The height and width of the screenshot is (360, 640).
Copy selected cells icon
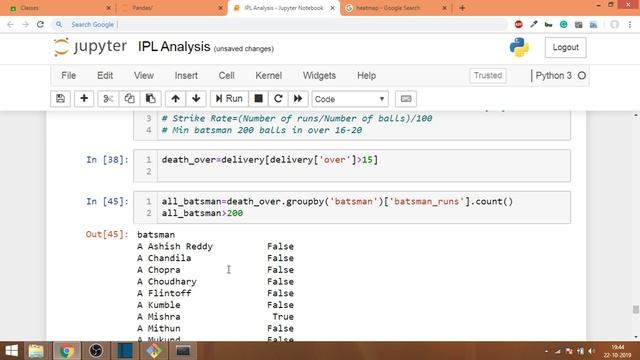129,99
